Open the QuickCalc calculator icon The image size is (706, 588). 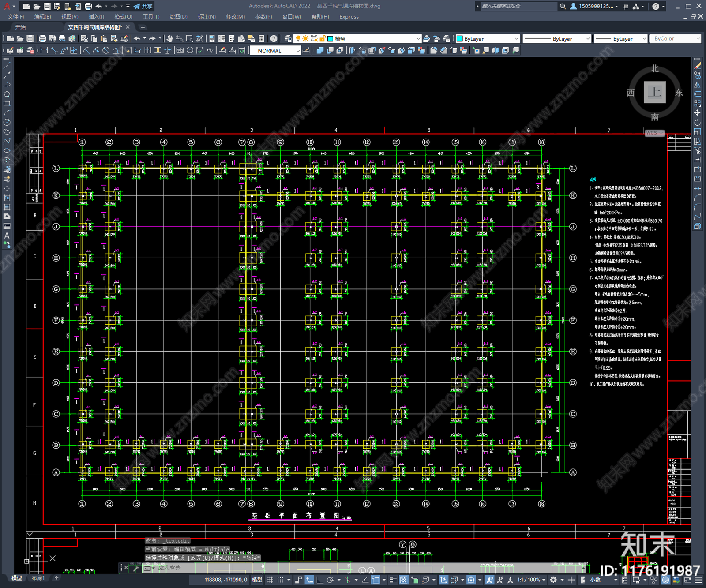(x=261, y=39)
